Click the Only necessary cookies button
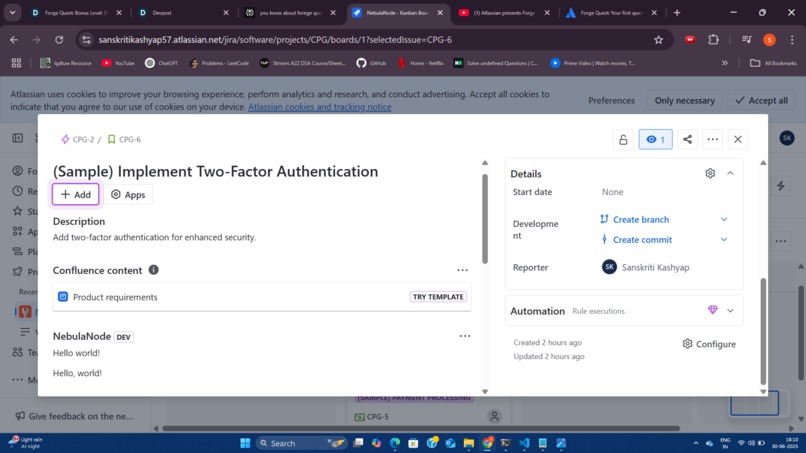Viewport: 806px width, 453px height. coord(685,100)
